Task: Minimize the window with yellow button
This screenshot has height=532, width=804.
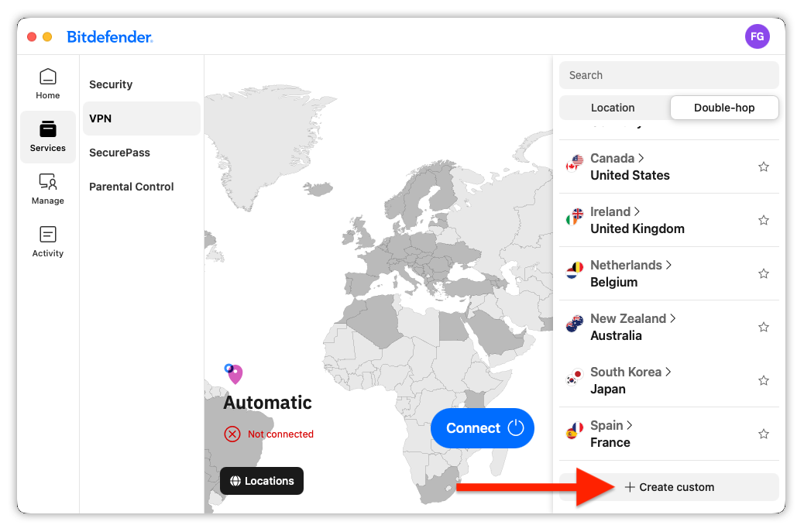Action: [47, 37]
